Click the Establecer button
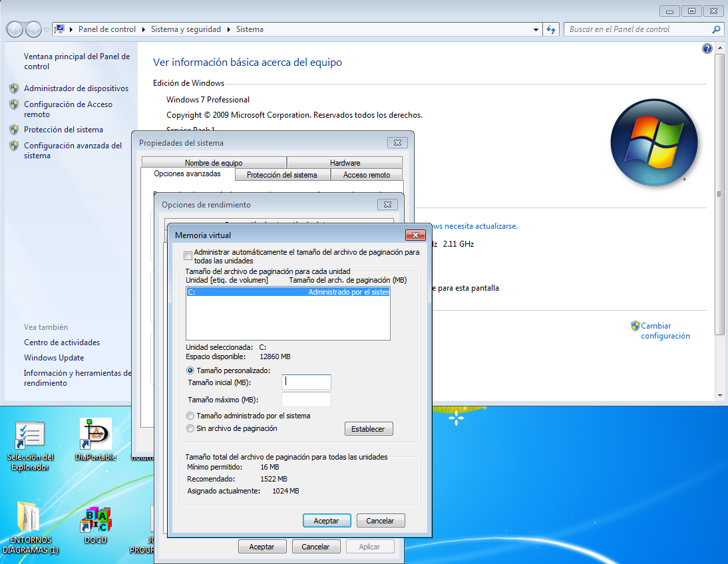 click(369, 429)
